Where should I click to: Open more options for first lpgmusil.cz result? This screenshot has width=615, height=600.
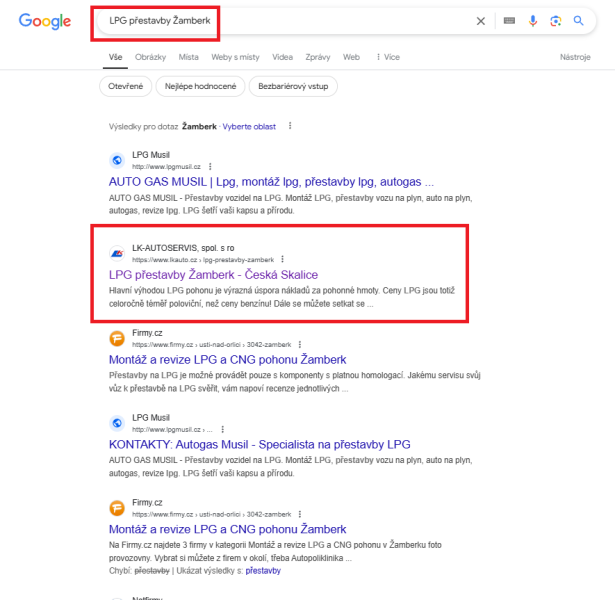tap(210, 167)
